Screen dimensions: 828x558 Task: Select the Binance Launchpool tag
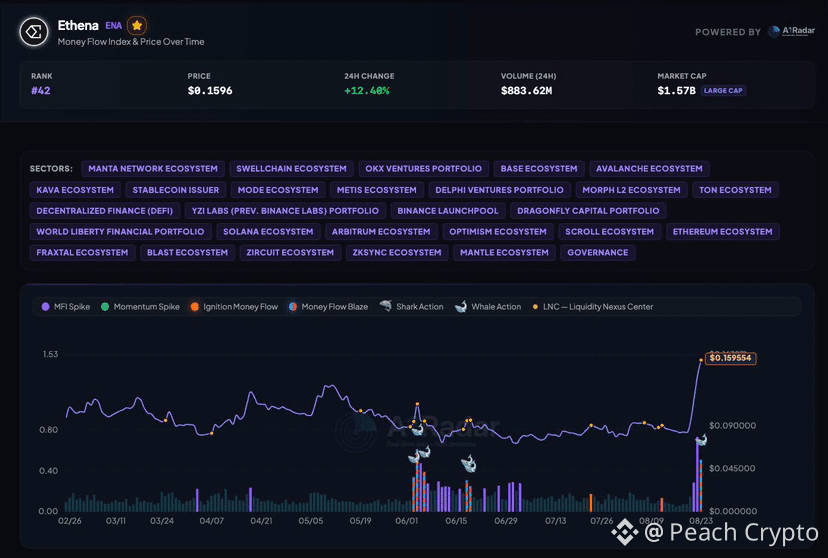(448, 211)
